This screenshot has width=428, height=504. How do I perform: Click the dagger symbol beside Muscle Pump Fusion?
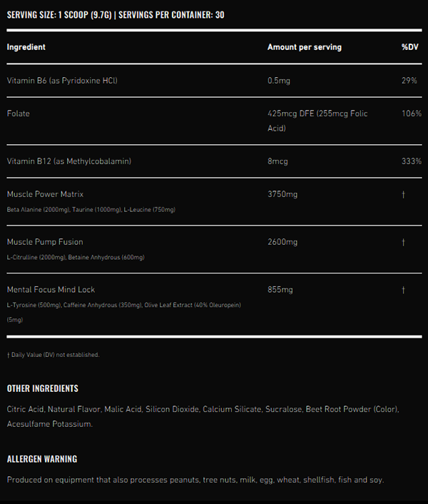(403, 242)
